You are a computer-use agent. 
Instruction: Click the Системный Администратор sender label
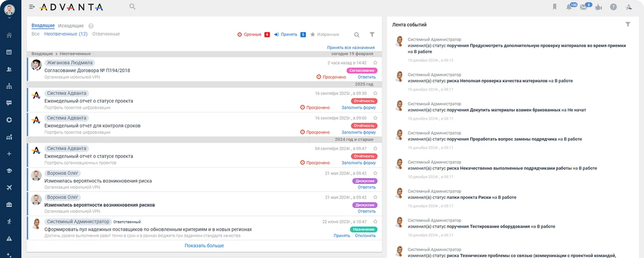click(77, 222)
